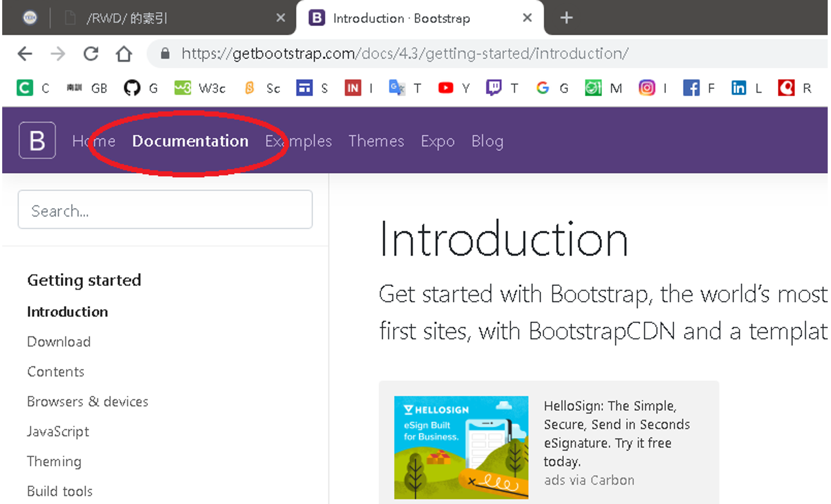Open the Home nav link
Screen dimensions: 831x504
point(94,141)
